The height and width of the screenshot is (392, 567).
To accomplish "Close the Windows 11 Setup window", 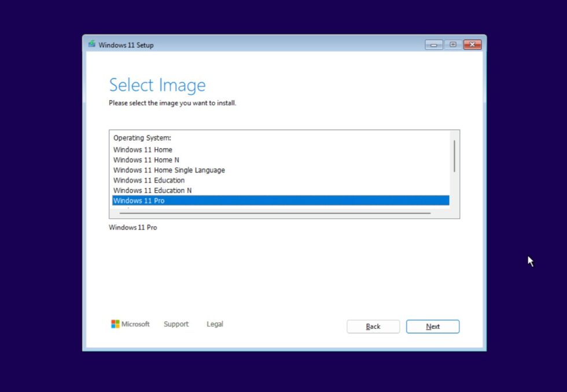I will (x=472, y=45).
